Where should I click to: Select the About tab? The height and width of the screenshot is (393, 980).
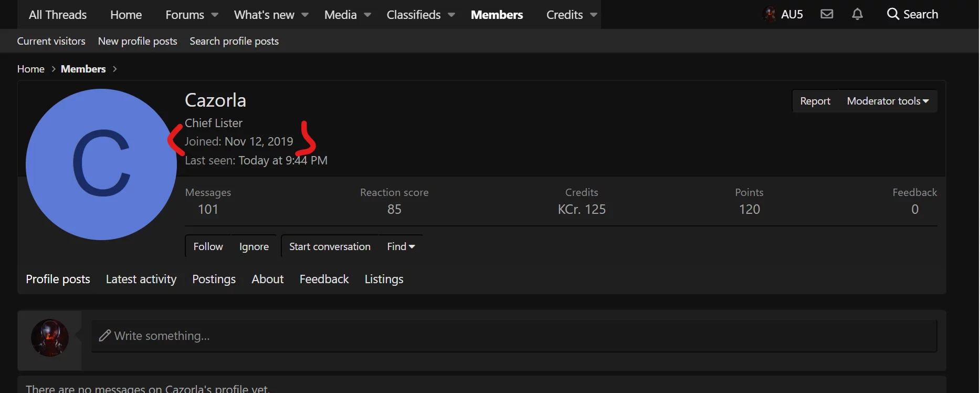point(267,279)
